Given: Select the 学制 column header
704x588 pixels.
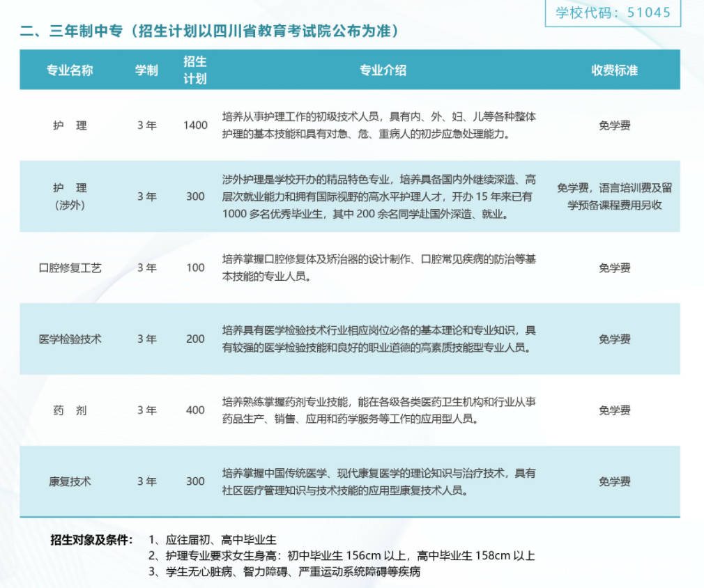Looking at the screenshot, I should tap(146, 70).
